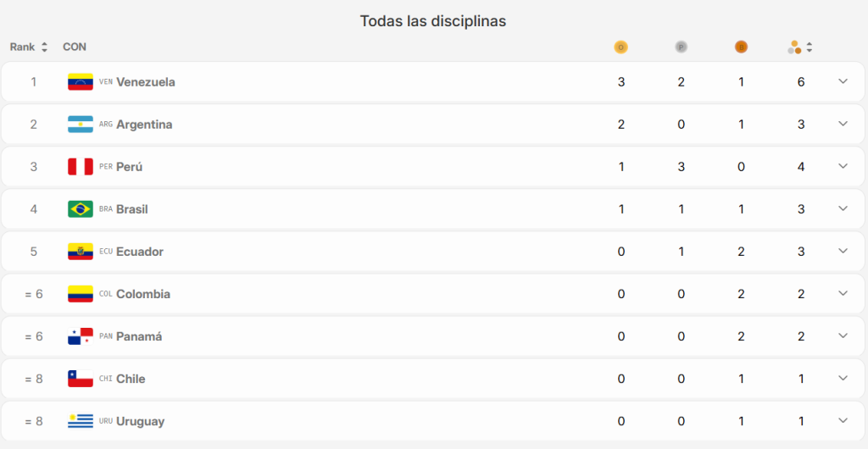The height and width of the screenshot is (449, 868).
Task: Sort by total medals icon
Action: point(799,47)
